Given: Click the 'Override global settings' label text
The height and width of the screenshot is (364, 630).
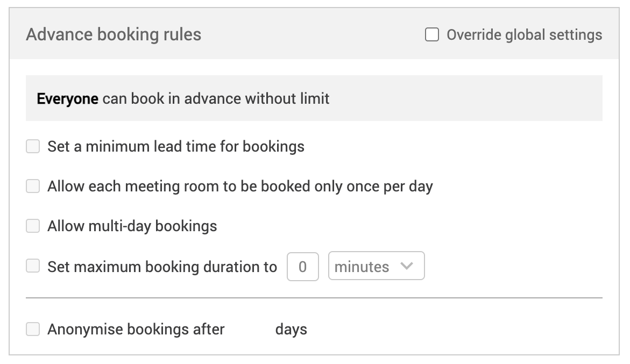Looking at the screenshot, I should (x=524, y=35).
